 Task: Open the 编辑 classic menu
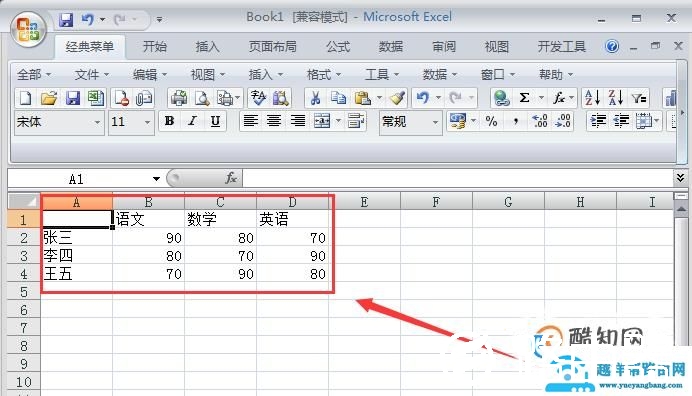click(x=150, y=75)
